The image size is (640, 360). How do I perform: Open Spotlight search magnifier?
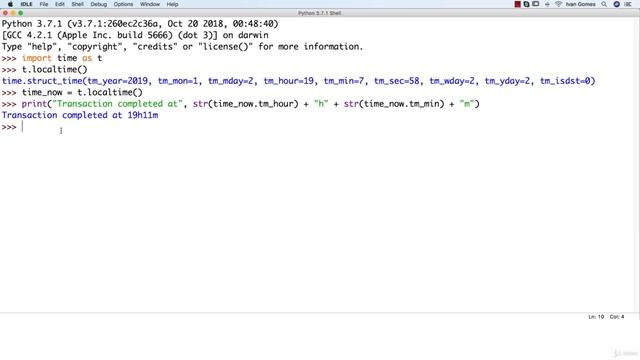pyautogui.click(x=604, y=4)
